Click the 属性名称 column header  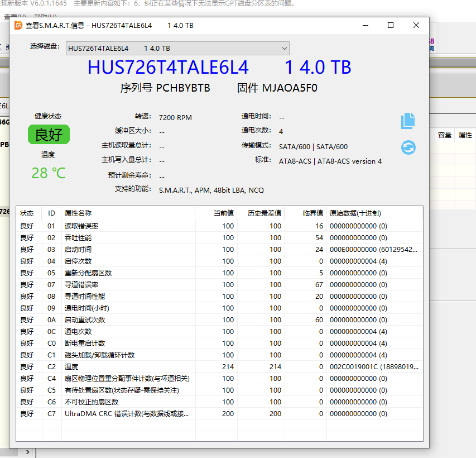78,213
